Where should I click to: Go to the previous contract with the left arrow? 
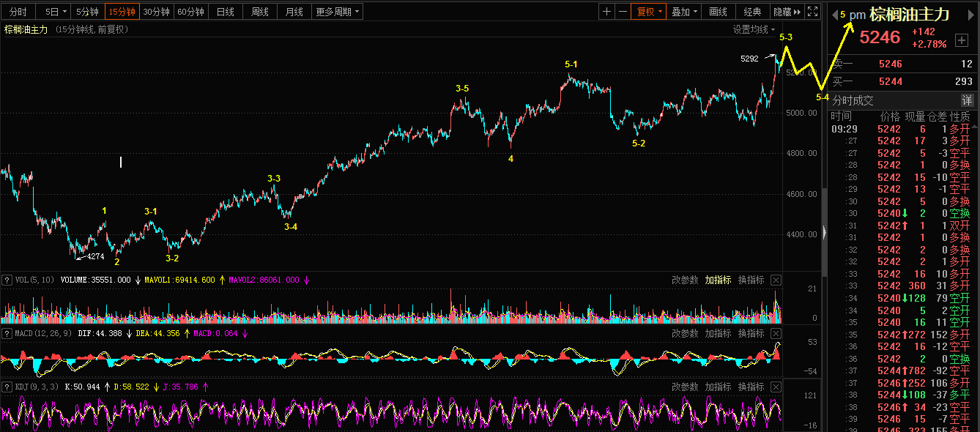(x=834, y=15)
